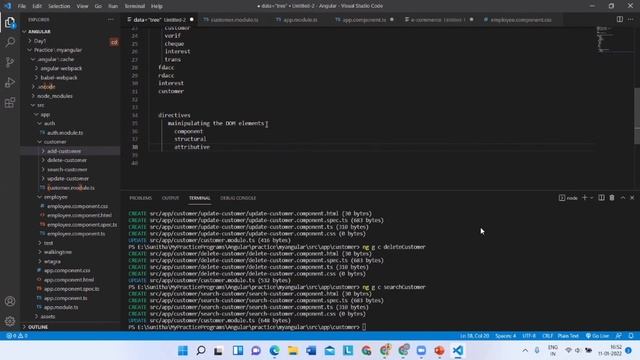Screen dimensions: 640x360
Task: Open the new terminal launch profile dropdown
Action: point(591,198)
